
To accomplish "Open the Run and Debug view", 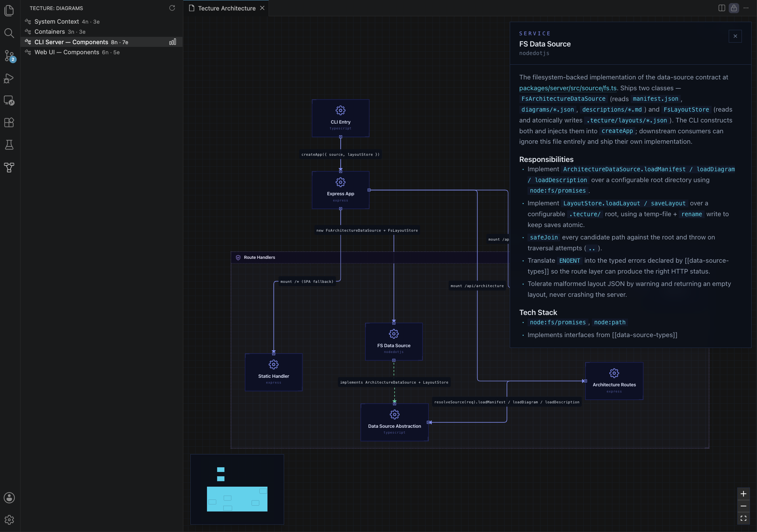I will 9,78.
